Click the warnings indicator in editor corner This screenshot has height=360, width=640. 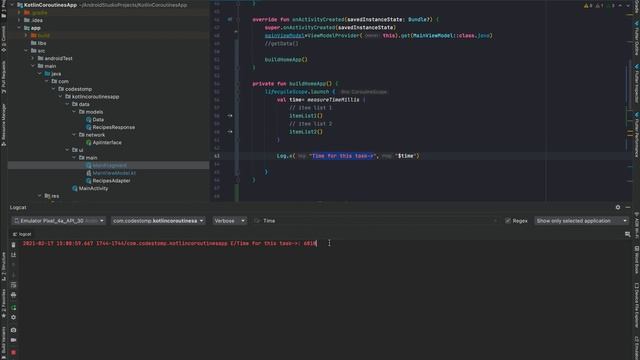tap(588, 6)
